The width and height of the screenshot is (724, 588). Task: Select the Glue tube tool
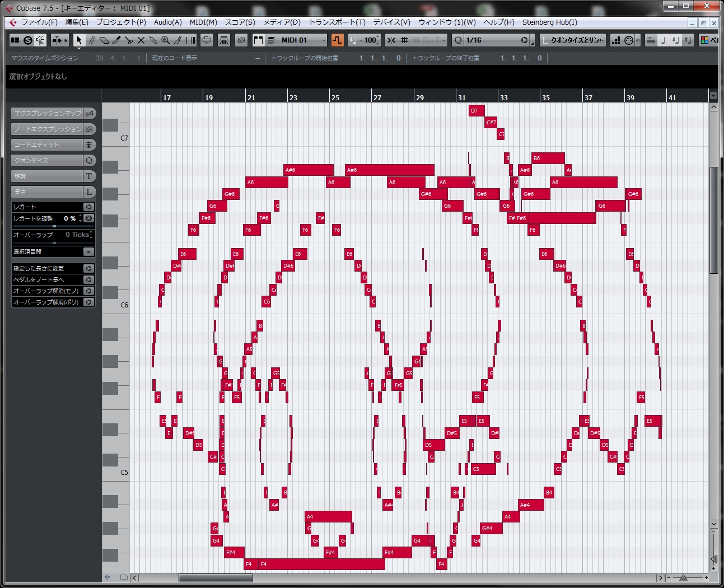pyautogui.click(x=153, y=40)
